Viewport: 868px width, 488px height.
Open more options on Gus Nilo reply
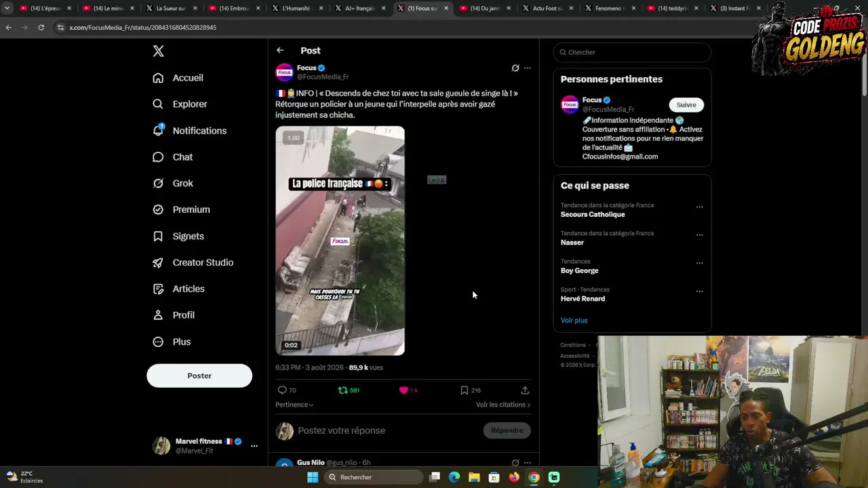point(528,463)
